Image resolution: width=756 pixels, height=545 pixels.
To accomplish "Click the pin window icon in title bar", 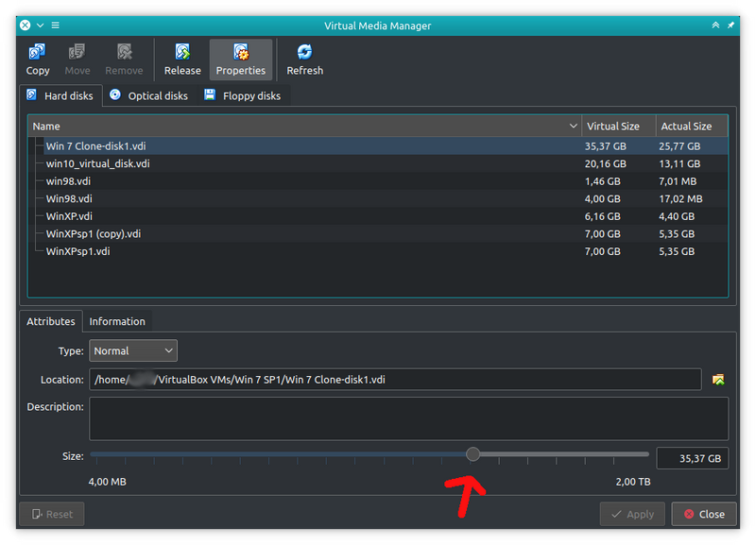I will [x=730, y=26].
